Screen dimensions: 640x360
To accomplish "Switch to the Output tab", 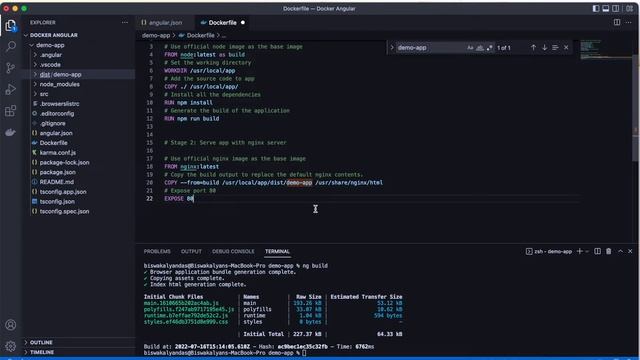I will (191, 251).
